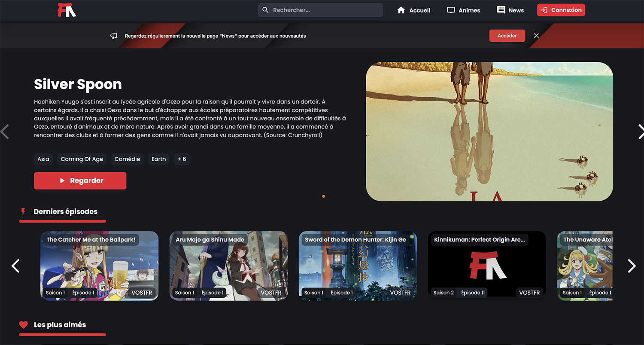Dismiss the news announcement banner
Image resolution: width=644 pixels, height=345 pixels.
coord(536,36)
